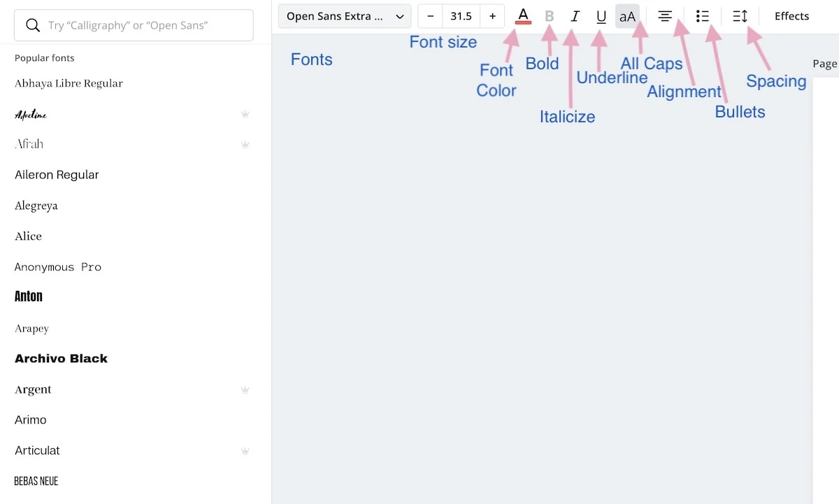Pick the Bebas Neue font

coord(36,481)
